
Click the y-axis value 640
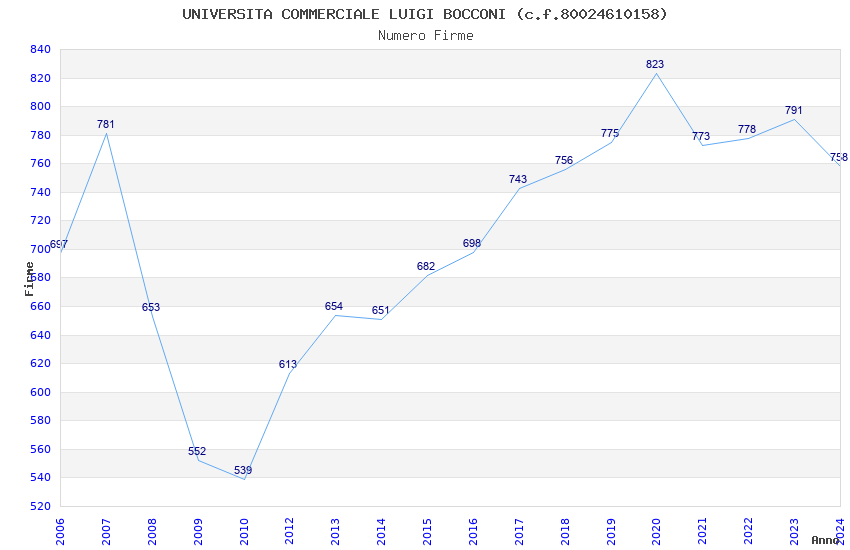[x=41, y=335]
